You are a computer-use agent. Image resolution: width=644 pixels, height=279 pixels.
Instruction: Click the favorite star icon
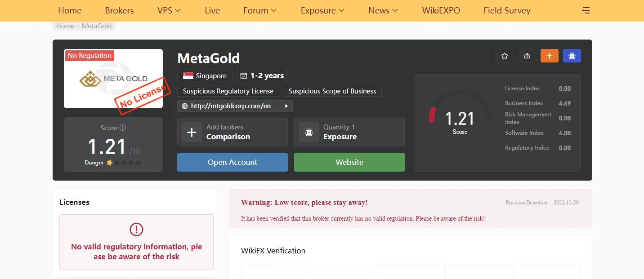click(x=505, y=56)
